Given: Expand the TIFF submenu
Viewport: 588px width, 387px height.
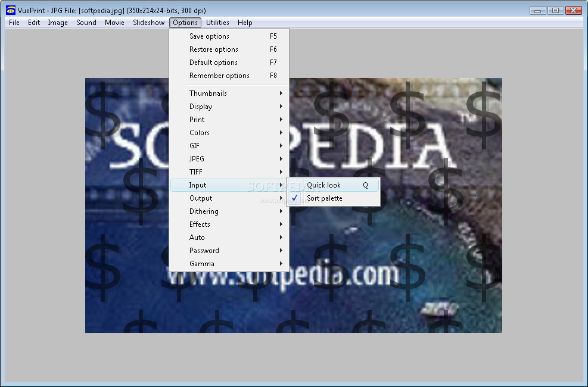Looking at the screenshot, I should [x=229, y=172].
